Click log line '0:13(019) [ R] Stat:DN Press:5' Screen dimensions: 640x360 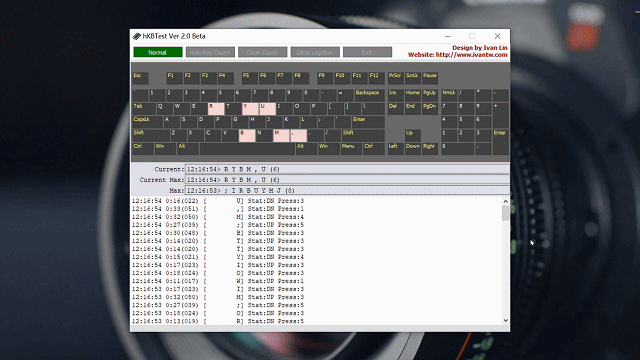218,321
